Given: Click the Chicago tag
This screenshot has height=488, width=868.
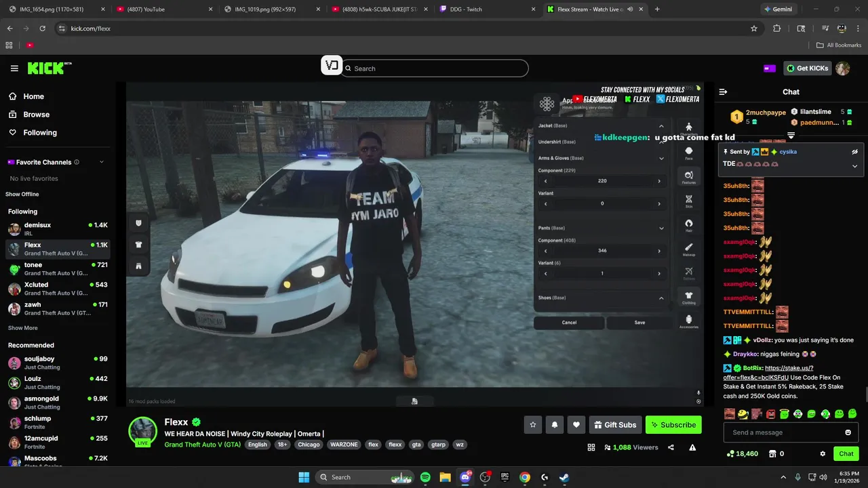Looking at the screenshot, I should (x=309, y=445).
